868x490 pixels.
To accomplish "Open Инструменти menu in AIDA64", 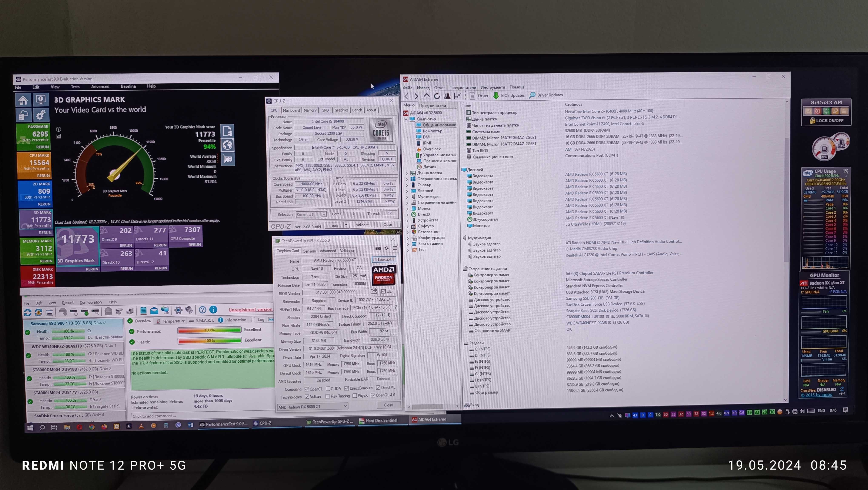I will (493, 88).
